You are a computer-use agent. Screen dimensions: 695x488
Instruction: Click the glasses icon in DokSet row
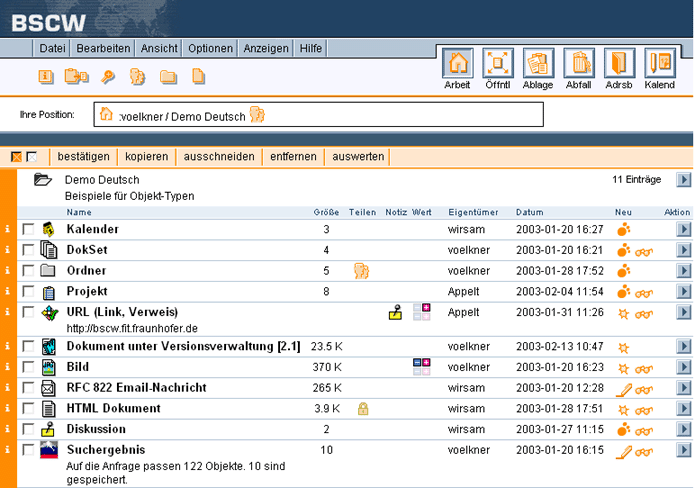(644, 251)
